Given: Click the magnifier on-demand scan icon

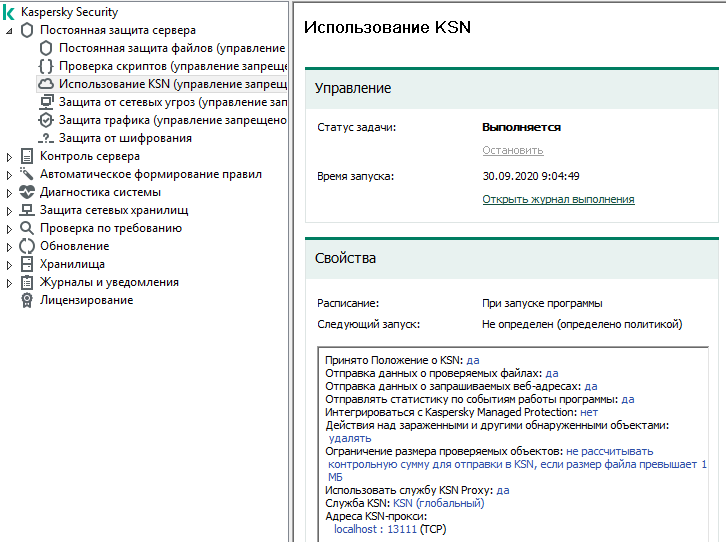Looking at the screenshot, I should (x=27, y=228).
